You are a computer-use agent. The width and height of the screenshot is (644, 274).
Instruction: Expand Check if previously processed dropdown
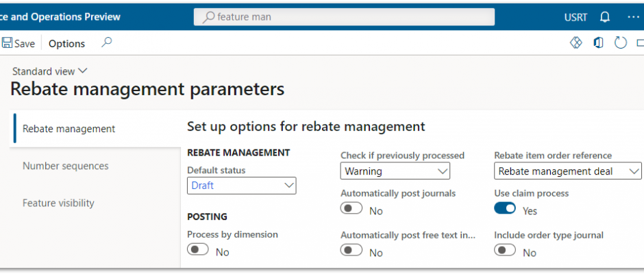pos(395,171)
